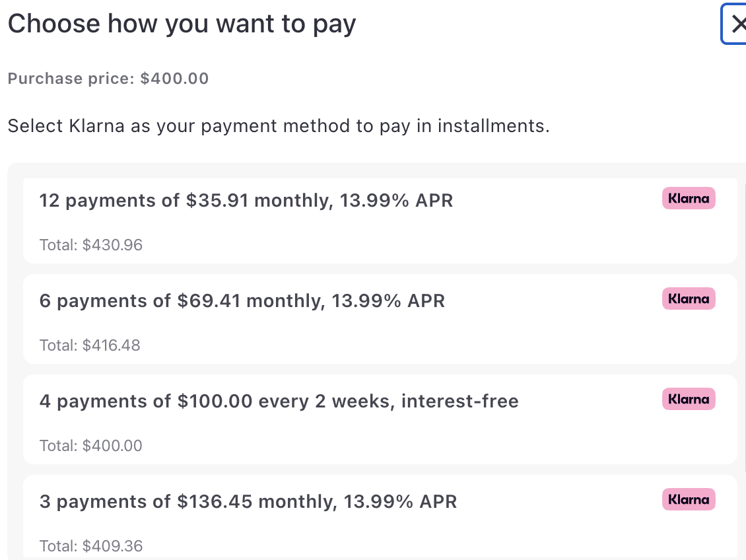Click the Total: $409.36 line
Viewport: 746px width, 560px height.
pyautogui.click(x=91, y=546)
